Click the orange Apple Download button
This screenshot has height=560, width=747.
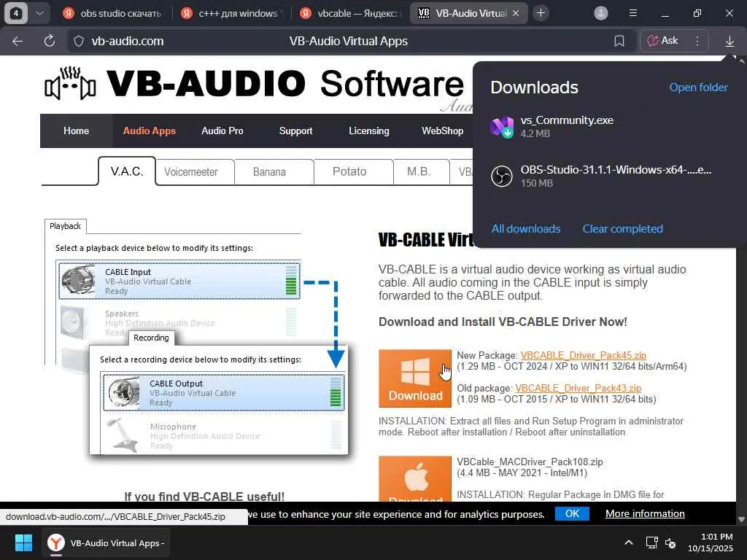415,478
